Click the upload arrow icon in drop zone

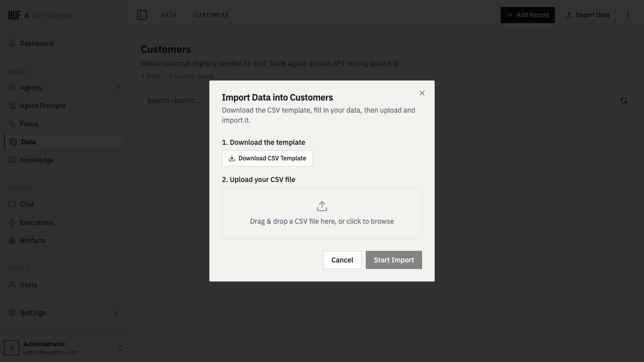coord(322,206)
